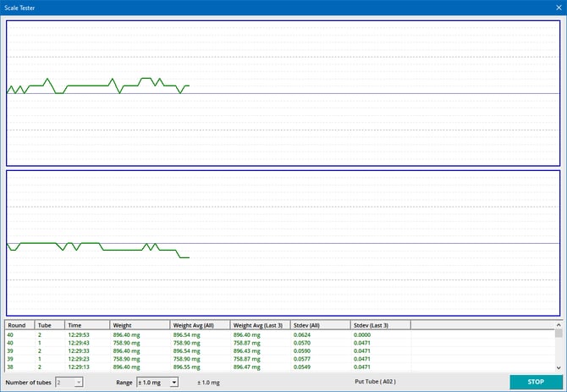Click the Stdev (All) column header
The height and width of the screenshot is (392, 567).
[319, 324]
